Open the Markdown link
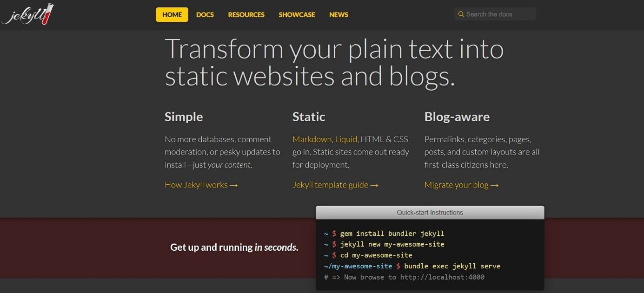Screen dimensions: 644x293 312,139
